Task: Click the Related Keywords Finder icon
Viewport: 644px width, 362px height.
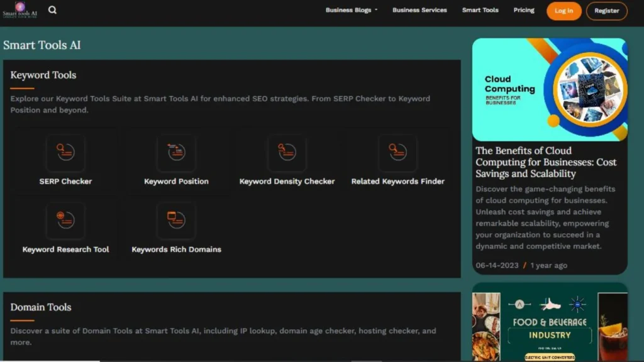Action: tap(397, 153)
